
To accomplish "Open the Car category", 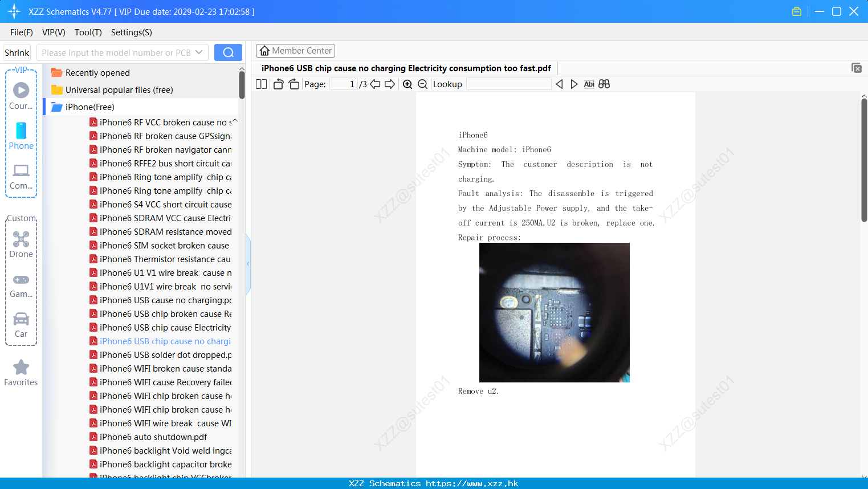I will (x=21, y=325).
